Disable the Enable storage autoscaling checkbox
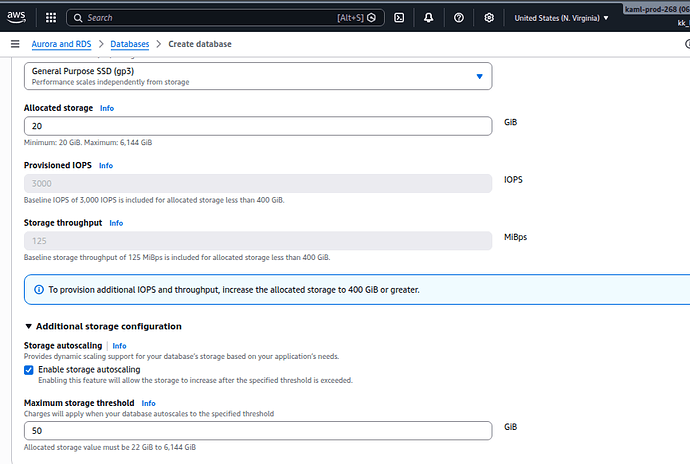 [29, 369]
